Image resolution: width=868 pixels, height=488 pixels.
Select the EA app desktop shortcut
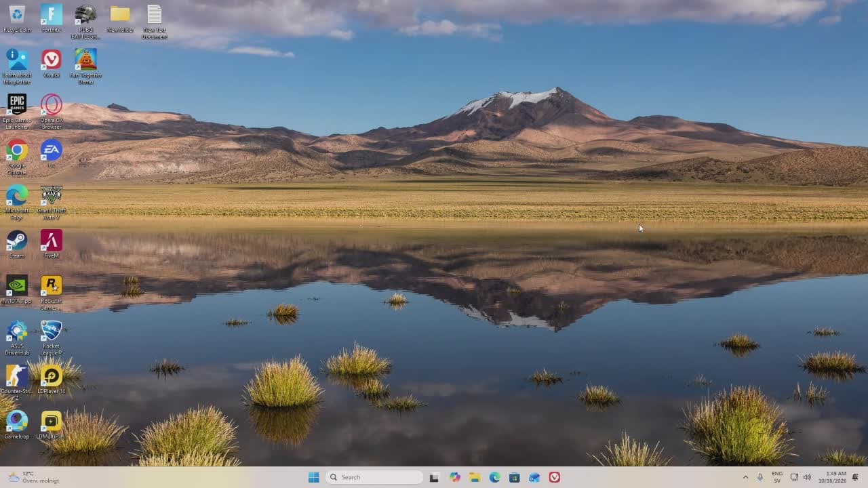(52, 154)
